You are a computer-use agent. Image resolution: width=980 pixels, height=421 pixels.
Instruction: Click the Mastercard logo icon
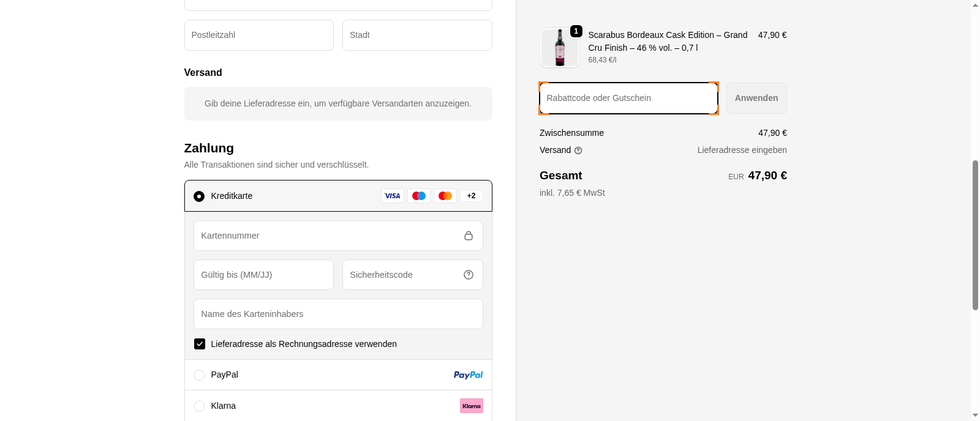[x=445, y=196]
